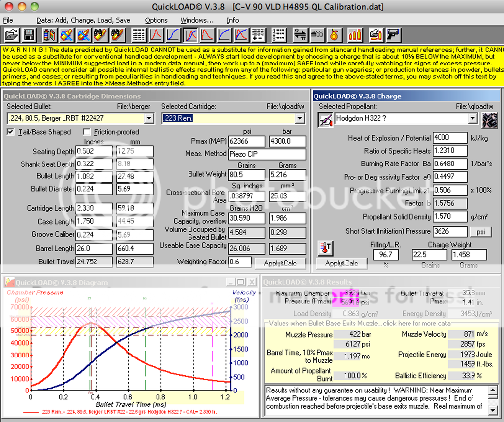
Task: Click the data table list toolbar icon
Action: [139, 35]
